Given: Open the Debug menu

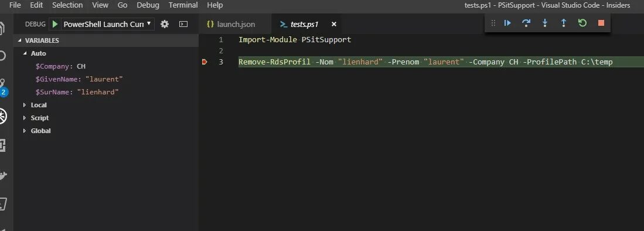Looking at the screenshot, I should [x=148, y=5].
